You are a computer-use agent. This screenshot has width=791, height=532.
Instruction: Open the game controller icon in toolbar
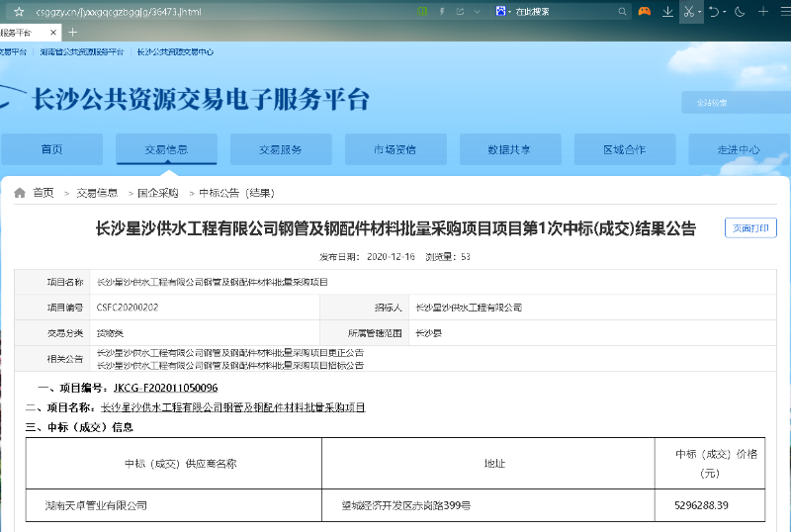644,12
